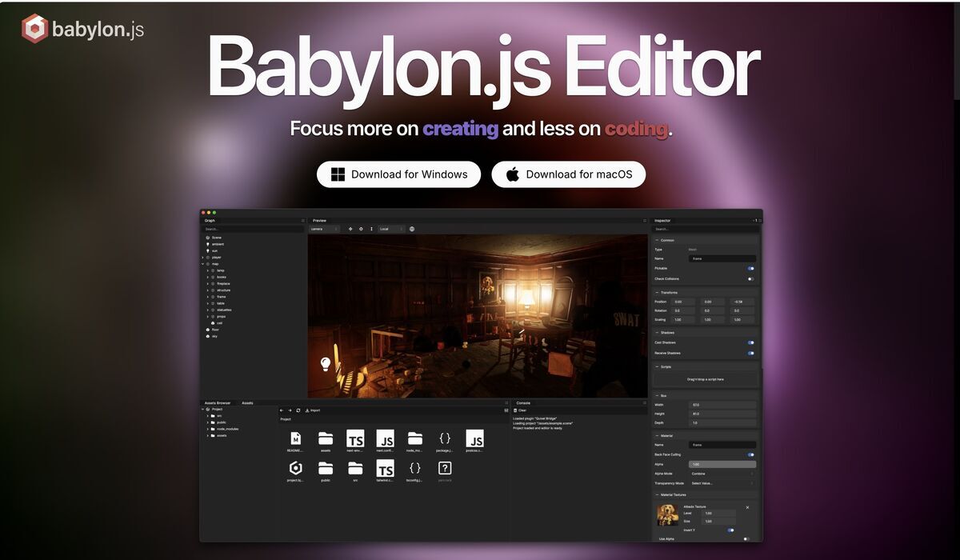This screenshot has width=960, height=560.
Task: Open the Local coordinate dropdown
Action: tap(391, 229)
